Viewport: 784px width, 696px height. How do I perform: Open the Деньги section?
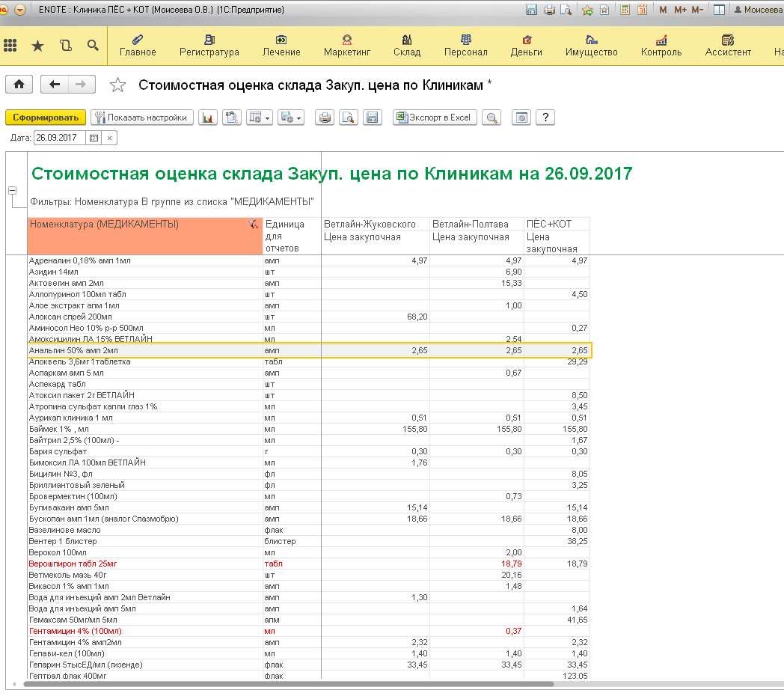[x=527, y=46]
